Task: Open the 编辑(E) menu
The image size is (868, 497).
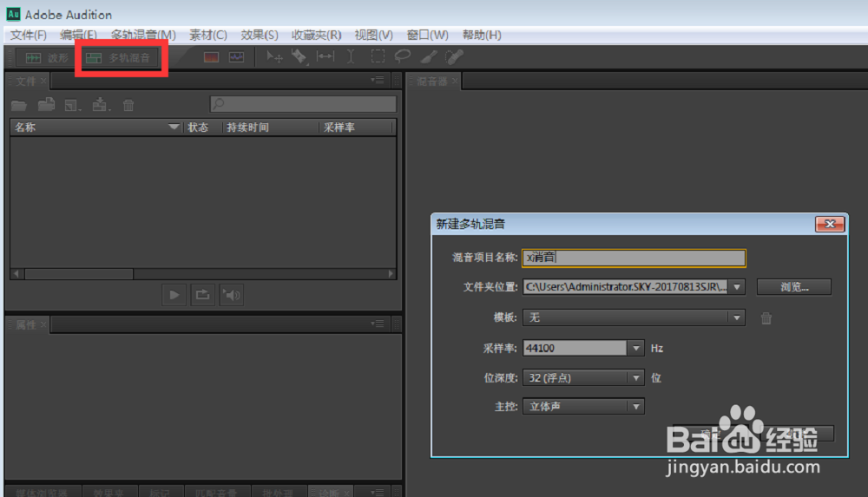Action: [78, 35]
